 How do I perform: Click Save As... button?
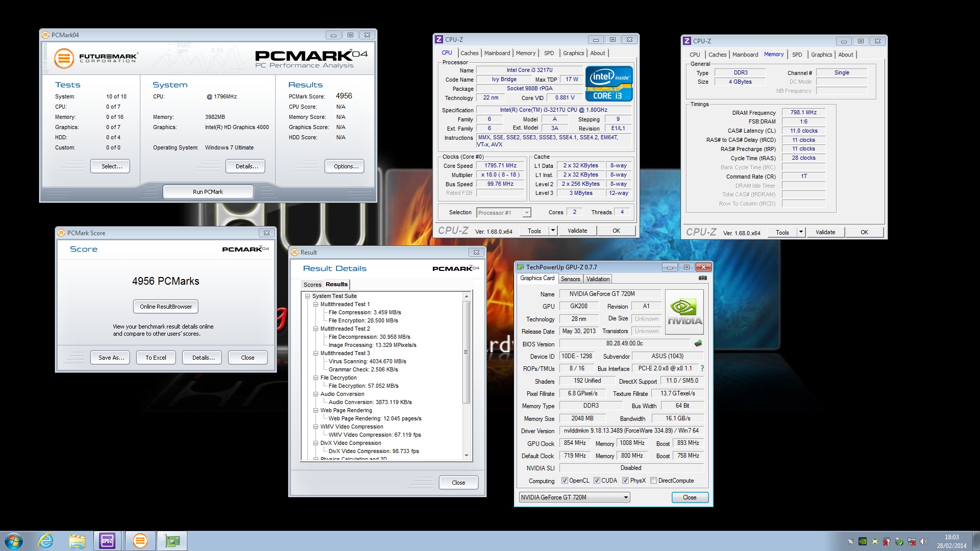click(x=110, y=358)
